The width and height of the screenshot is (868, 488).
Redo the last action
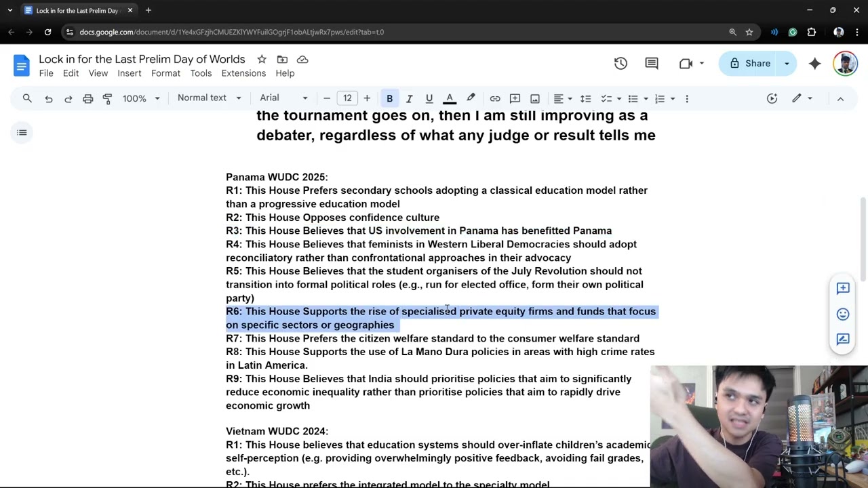coord(68,98)
